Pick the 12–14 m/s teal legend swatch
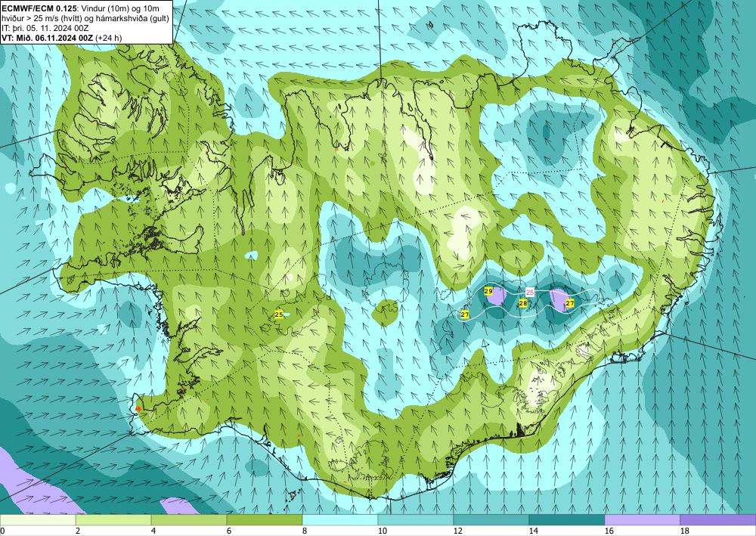The height and width of the screenshot is (536, 756). pos(491,519)
